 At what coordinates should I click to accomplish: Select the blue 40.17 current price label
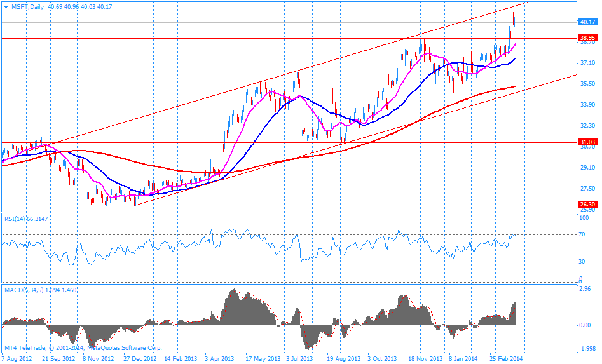point(587,22)
